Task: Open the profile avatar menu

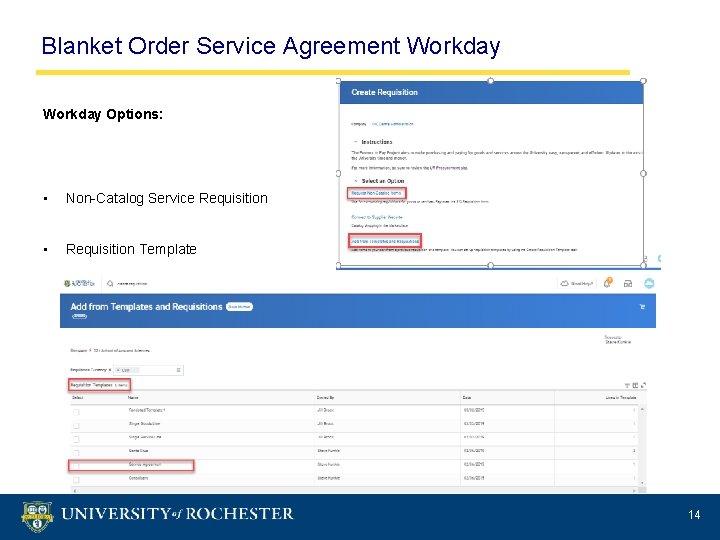Action: point(649,283)
